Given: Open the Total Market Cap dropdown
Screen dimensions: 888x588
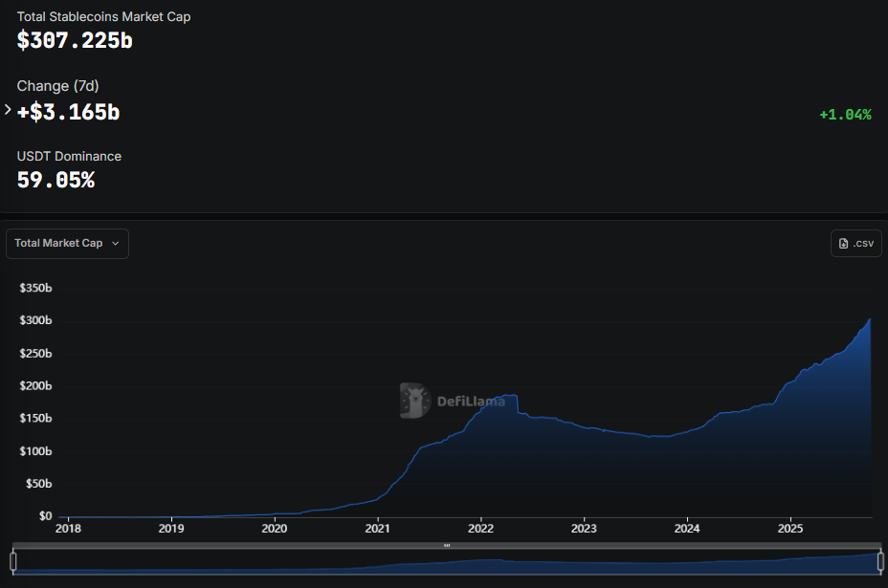Looking at the screenshot, I should tap(67, 244).
